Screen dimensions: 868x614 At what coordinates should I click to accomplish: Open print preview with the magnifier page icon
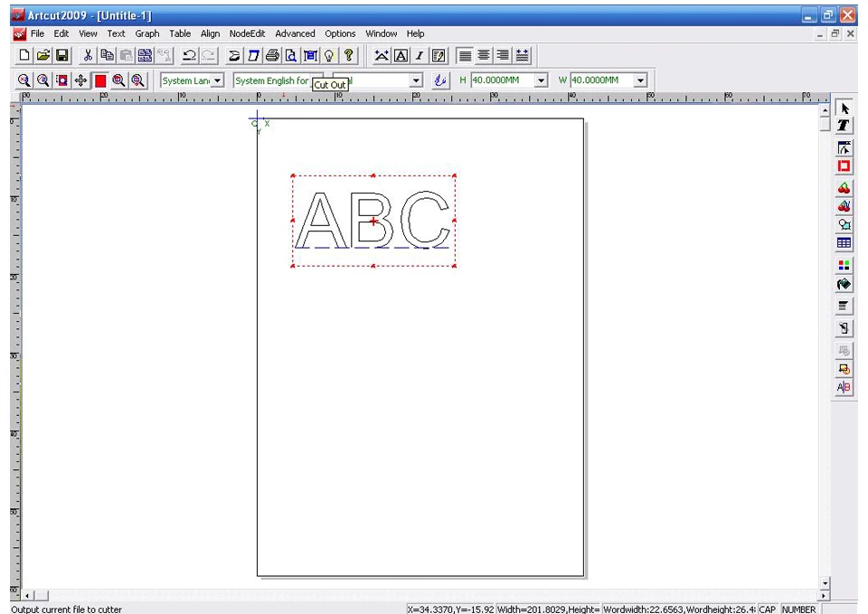tap(290, 55)
